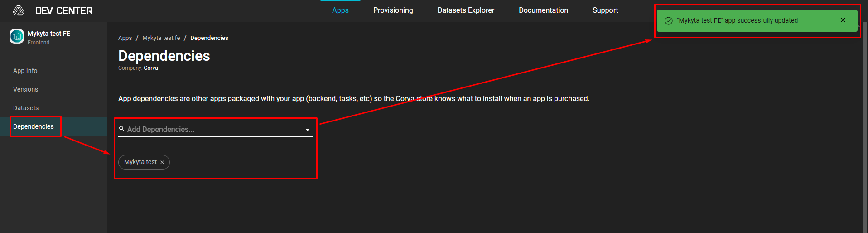The width and height of the screenshot is (868, 233).
Task: Click the success checkmark icon in notification
Action: [668, 21]
